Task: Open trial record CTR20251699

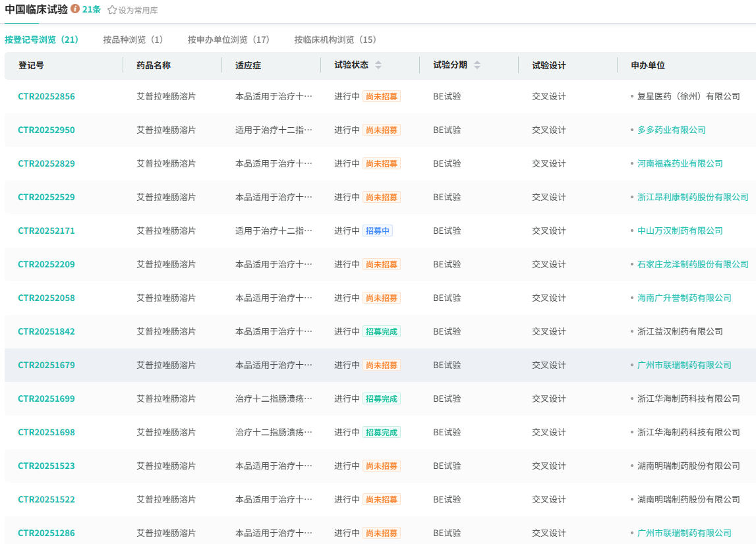Action: 46,398
